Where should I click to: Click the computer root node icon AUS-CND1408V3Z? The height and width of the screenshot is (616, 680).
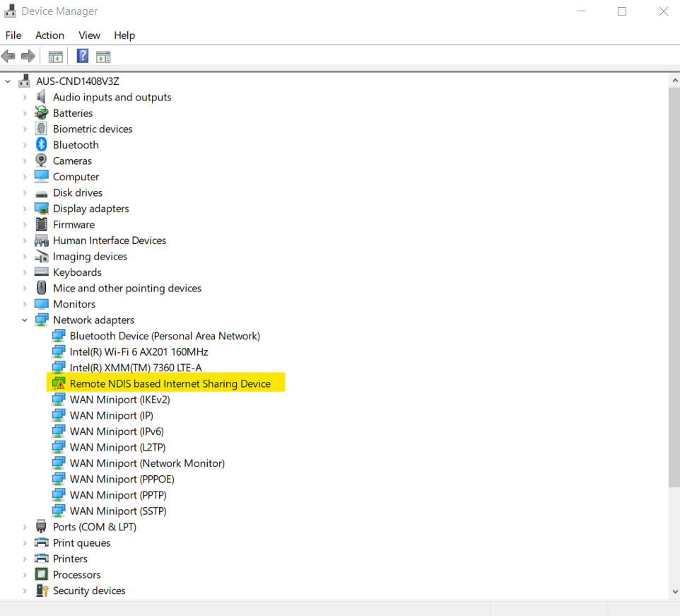(25, 81)
